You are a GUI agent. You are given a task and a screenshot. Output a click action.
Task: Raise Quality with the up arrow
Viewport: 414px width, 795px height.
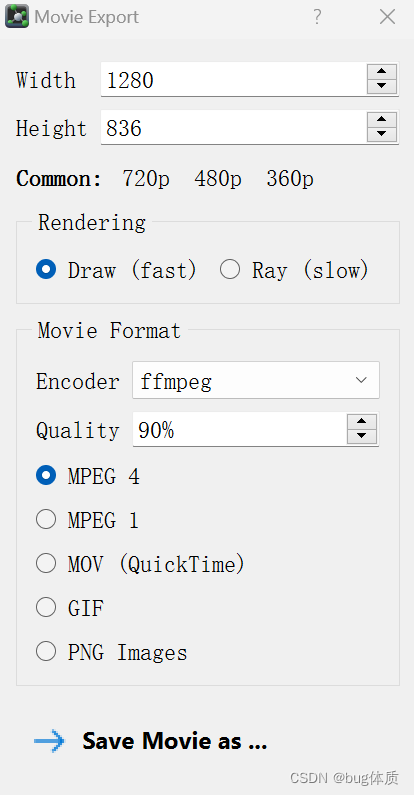click(362, 422)
